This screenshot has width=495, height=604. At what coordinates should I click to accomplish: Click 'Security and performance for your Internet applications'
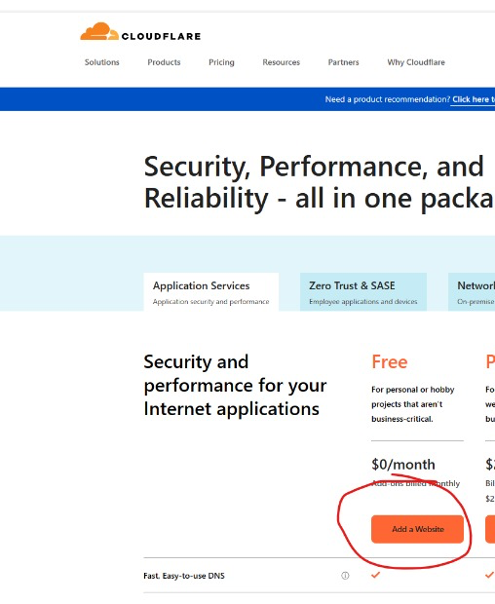coord(235,385)
